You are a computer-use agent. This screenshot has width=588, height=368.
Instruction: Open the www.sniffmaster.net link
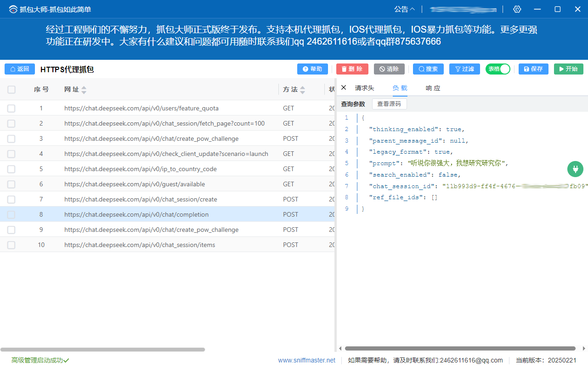pyautogui.click(x=306, y=360)
